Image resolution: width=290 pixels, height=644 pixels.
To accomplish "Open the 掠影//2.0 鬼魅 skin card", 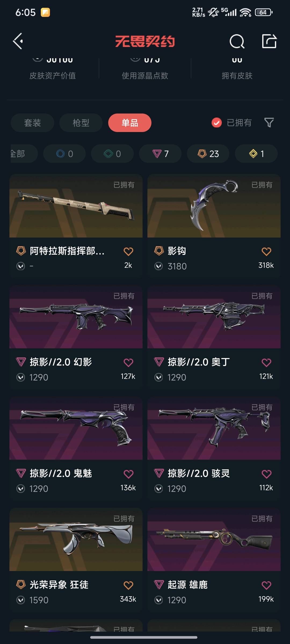I will [76, 448].
